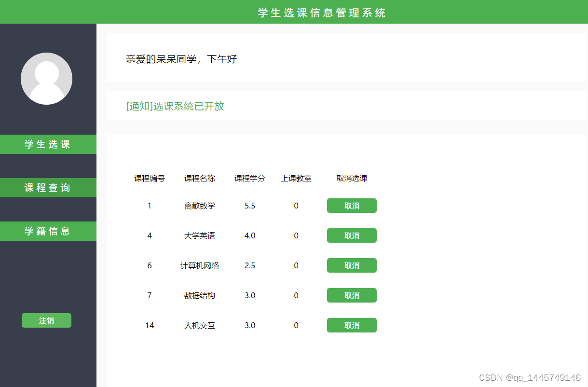Select the 课程学分 column header
The width and height of the screenshot is (588, 387).
tap(250, 179)
